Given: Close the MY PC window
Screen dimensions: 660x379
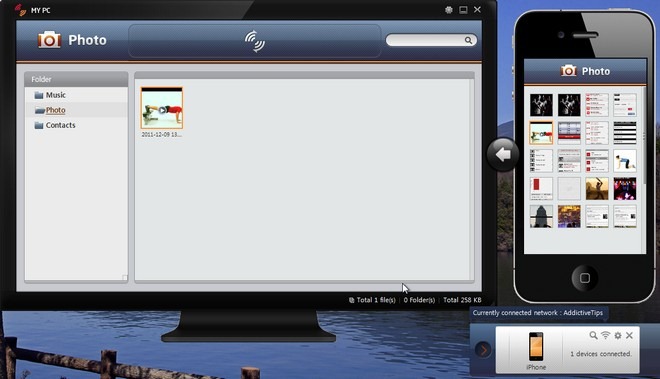Looking at the screenshot, I should click(x=477, y=9).
